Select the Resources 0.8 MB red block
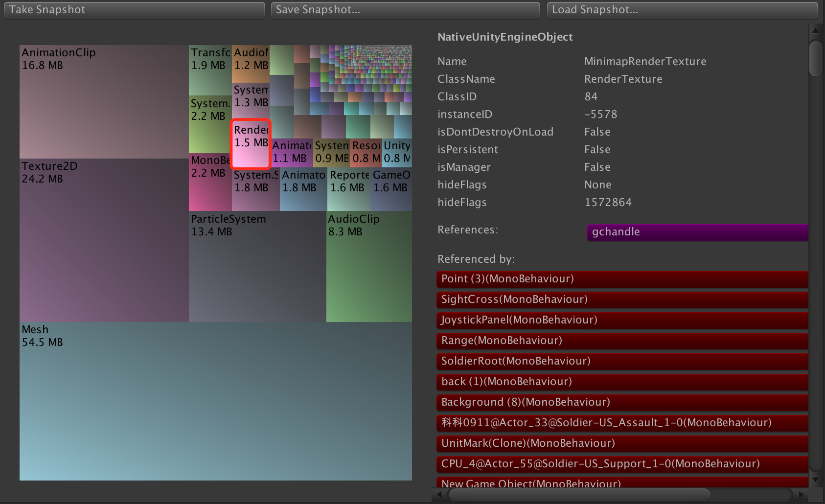This screenshot has width=825, height=504. point(366,153)
